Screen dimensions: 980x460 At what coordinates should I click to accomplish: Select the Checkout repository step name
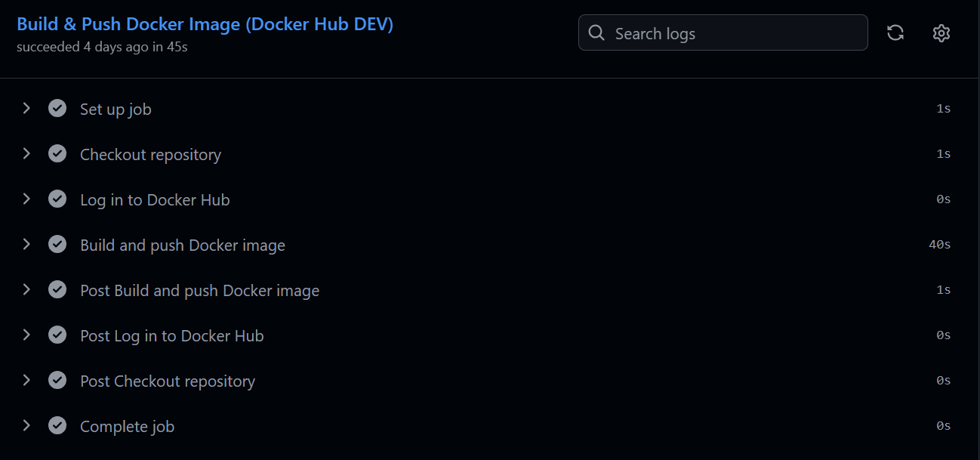coord(150,153)
